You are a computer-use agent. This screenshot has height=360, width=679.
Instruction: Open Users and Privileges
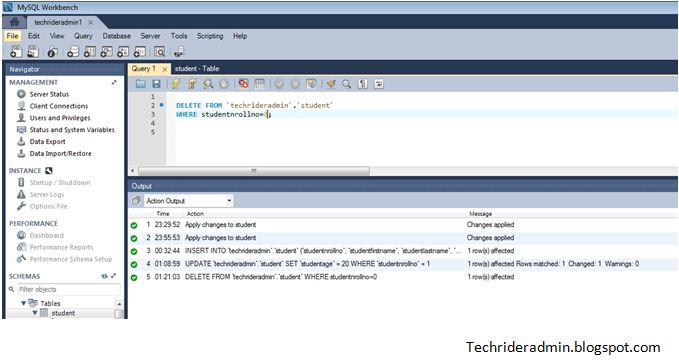[60, 118]
